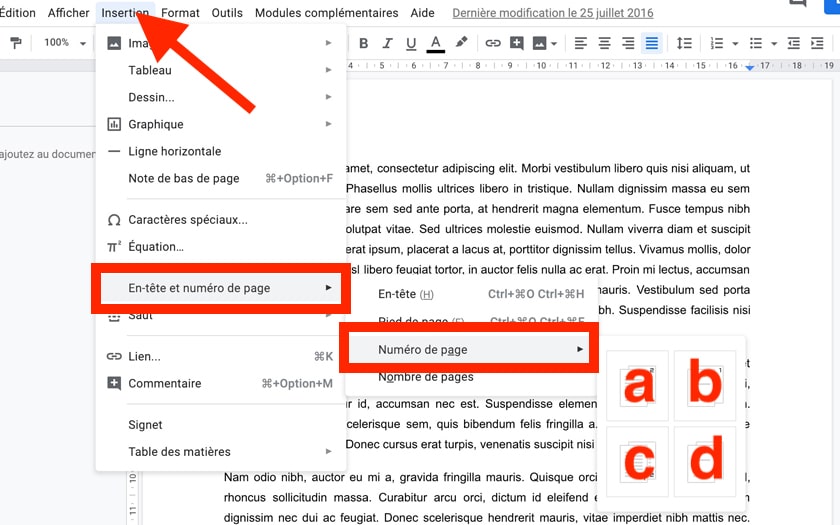Align text to the left

[581, 43]
